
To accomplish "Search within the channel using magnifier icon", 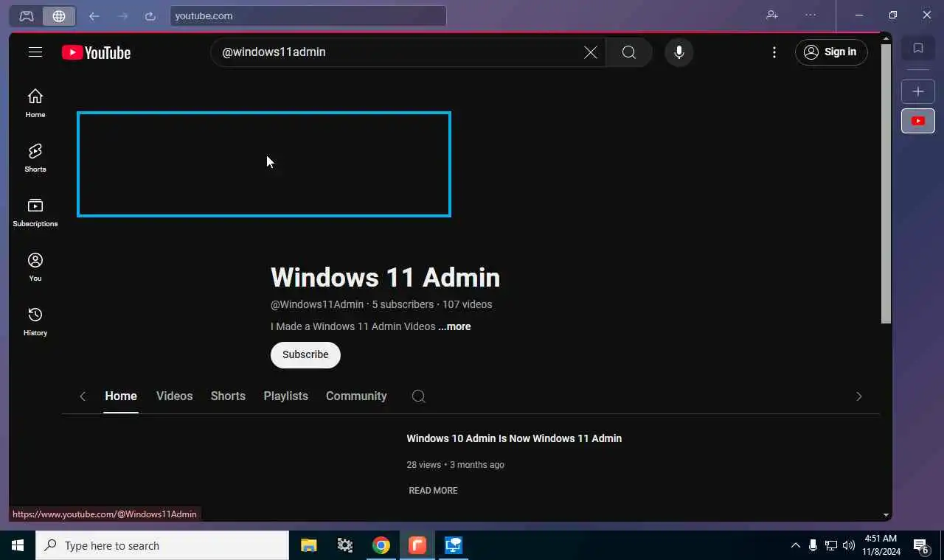I will tap(419, 396).
